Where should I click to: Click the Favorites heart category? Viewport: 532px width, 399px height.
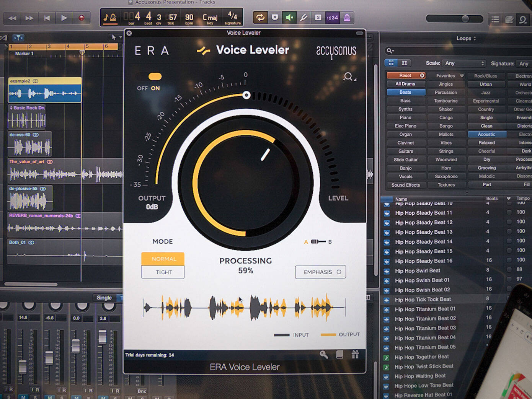(x=446, y=76)
